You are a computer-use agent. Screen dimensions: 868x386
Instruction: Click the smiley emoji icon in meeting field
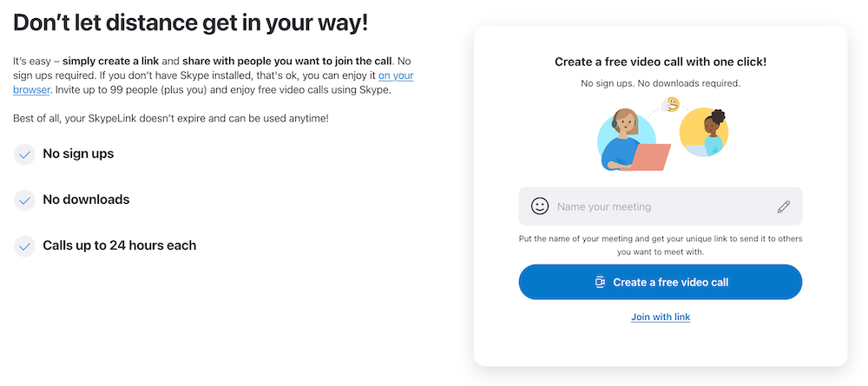pos(539,206)
